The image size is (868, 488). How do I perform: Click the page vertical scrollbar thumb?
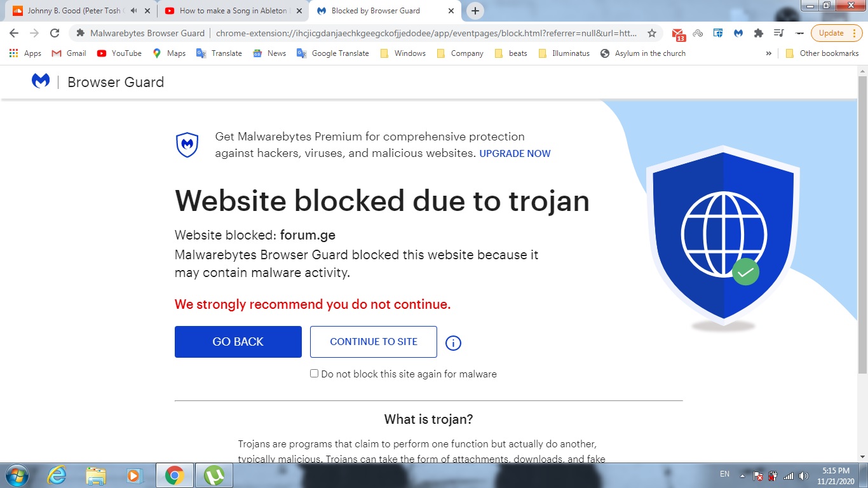tap(862, 224)
